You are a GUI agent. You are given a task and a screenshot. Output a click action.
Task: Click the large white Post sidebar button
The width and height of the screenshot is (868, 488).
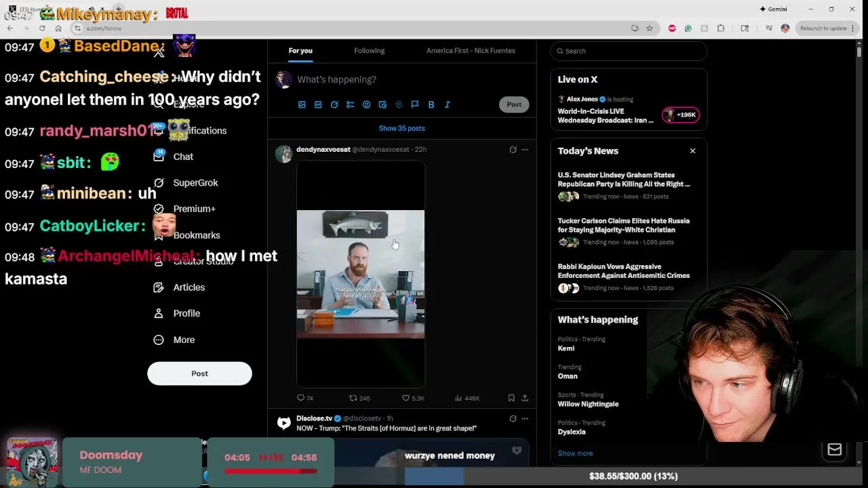pos(199,373)
